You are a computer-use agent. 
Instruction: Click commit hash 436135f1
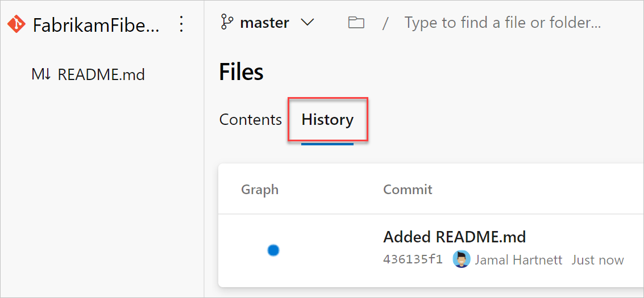coord(413,260)
